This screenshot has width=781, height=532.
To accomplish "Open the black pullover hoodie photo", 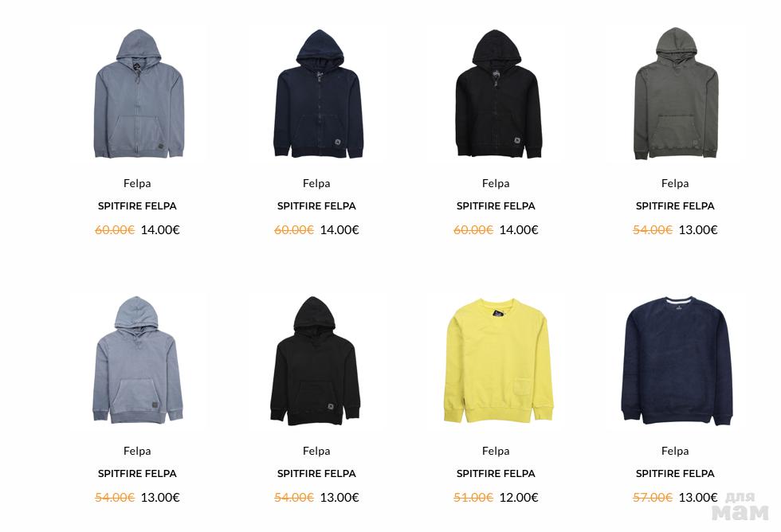I will (x=316, y=360).
